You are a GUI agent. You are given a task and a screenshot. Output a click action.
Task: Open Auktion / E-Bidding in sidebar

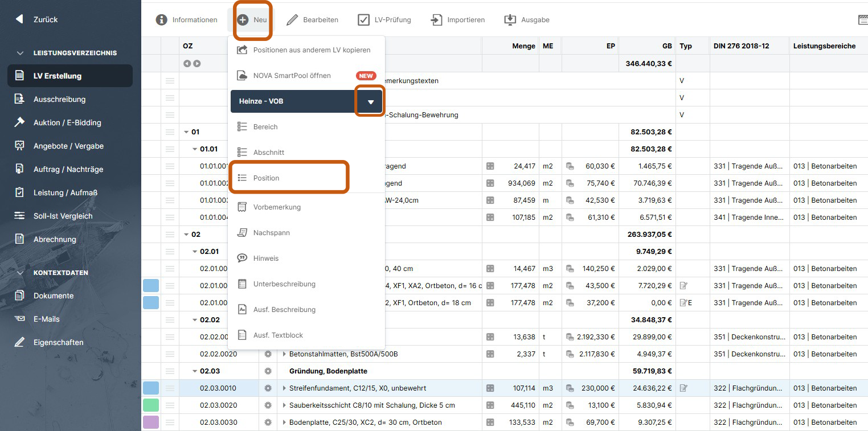coord(67,122)
